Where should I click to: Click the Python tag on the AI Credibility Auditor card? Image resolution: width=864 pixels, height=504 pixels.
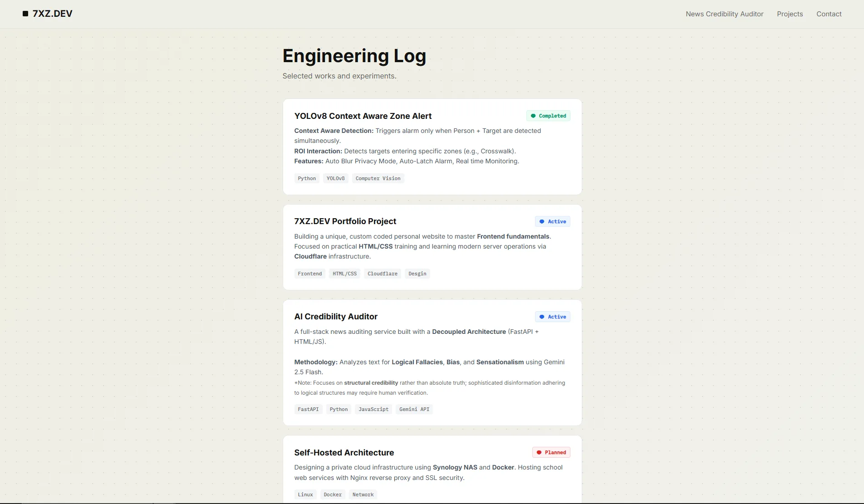tap(339, 409)
